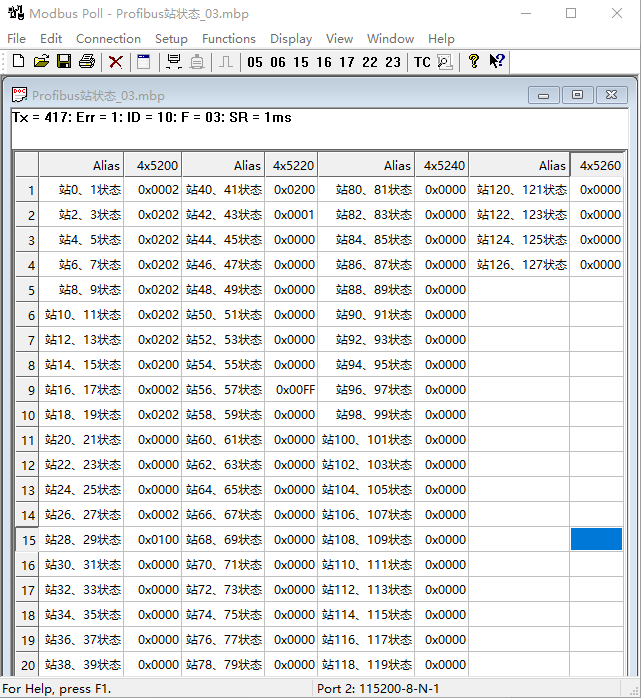
Task: Click the red X delete icon
Action: click(116, 62)
